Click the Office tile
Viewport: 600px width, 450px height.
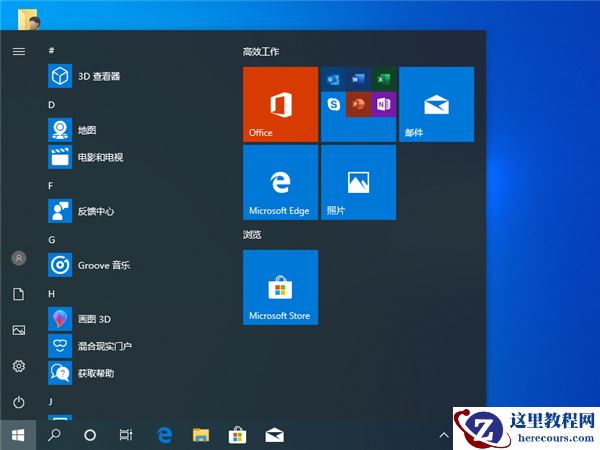[280, 104]
